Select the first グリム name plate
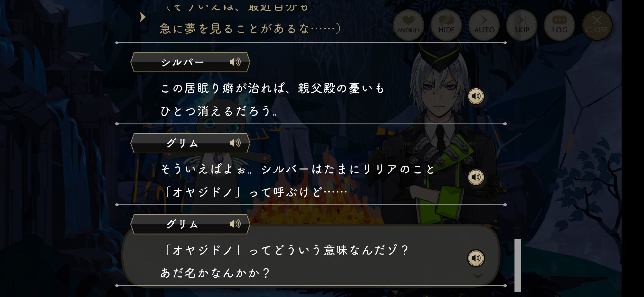The image size is (644, 297). pyautogui.click(x=190, y=143)
